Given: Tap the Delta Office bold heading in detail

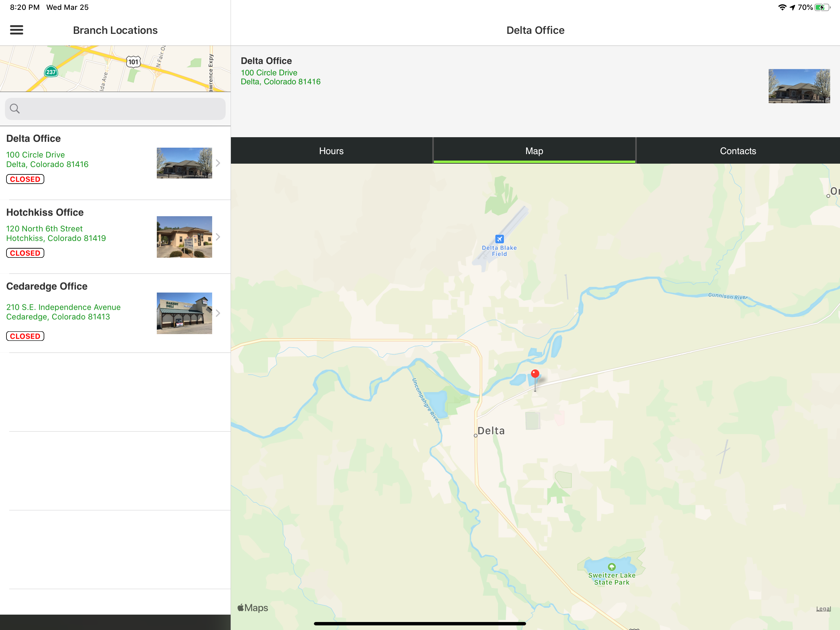Looking at the screenshot, I should (266, 61).
